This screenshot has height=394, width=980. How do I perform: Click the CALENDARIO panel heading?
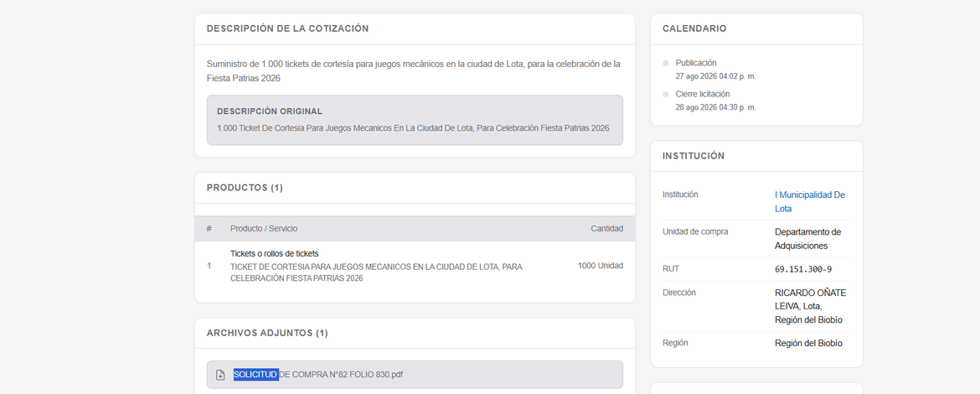694,29
